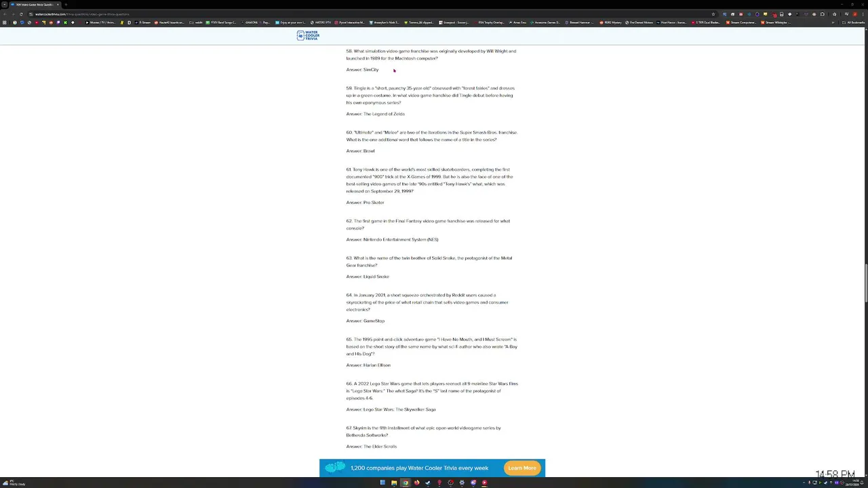This screenshot has height=488, width=868.
Task: Click the page's vertical scrollbar thumb
Action: tap(865, 283)
